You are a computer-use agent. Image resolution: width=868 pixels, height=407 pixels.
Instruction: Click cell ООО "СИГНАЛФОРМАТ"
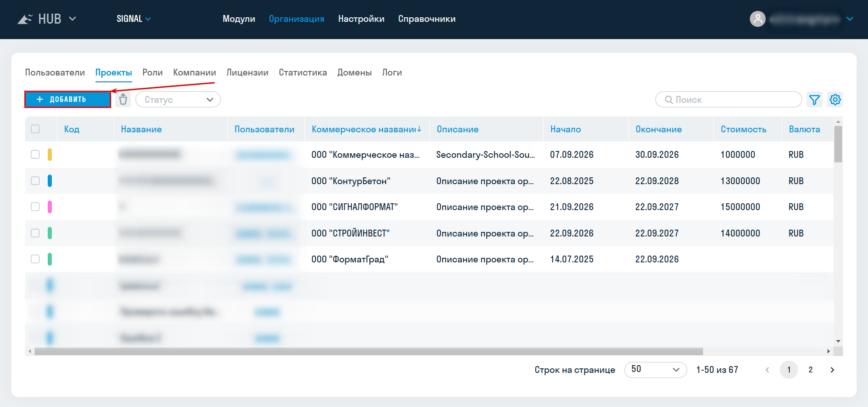coord(354,207)
